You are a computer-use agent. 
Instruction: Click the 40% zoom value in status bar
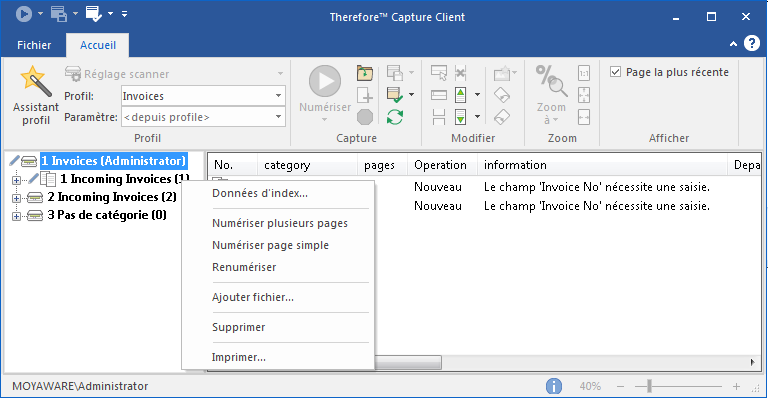pos(590,386)
